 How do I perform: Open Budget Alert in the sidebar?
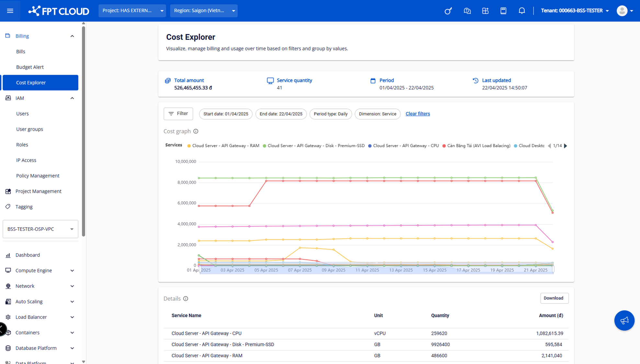tap(30, 67)
